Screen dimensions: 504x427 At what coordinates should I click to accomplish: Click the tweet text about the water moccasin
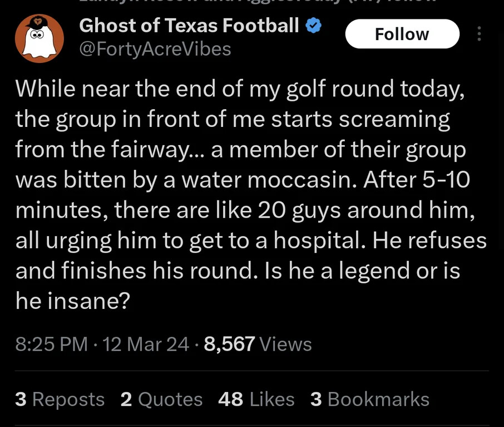tap(251, 195)
